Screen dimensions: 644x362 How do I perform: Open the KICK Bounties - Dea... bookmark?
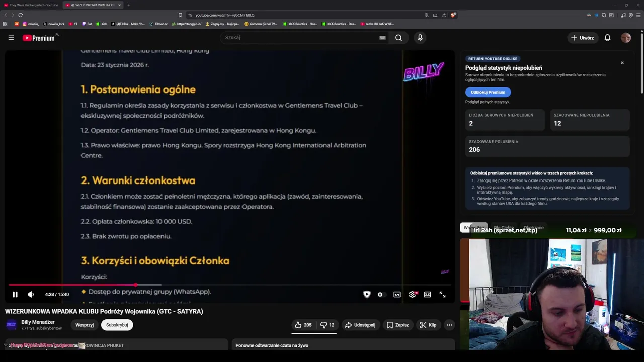pos(339,24)
